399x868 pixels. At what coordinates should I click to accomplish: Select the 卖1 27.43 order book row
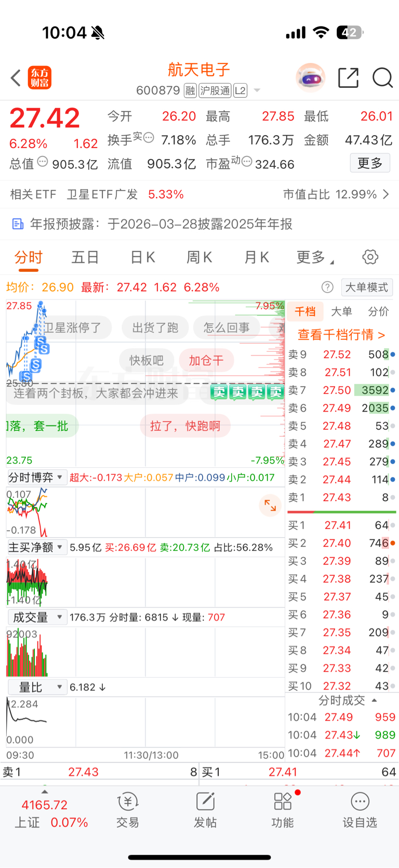pos(342,497)
